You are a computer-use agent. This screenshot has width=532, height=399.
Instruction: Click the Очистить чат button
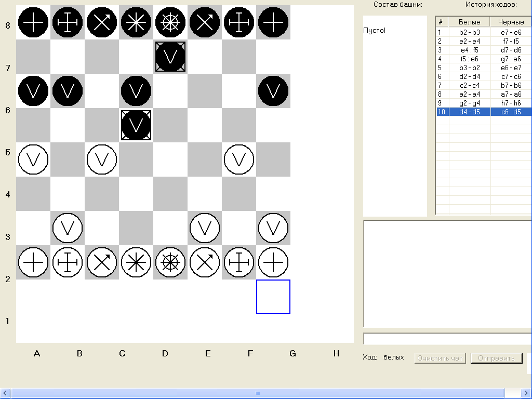point(440,358)
